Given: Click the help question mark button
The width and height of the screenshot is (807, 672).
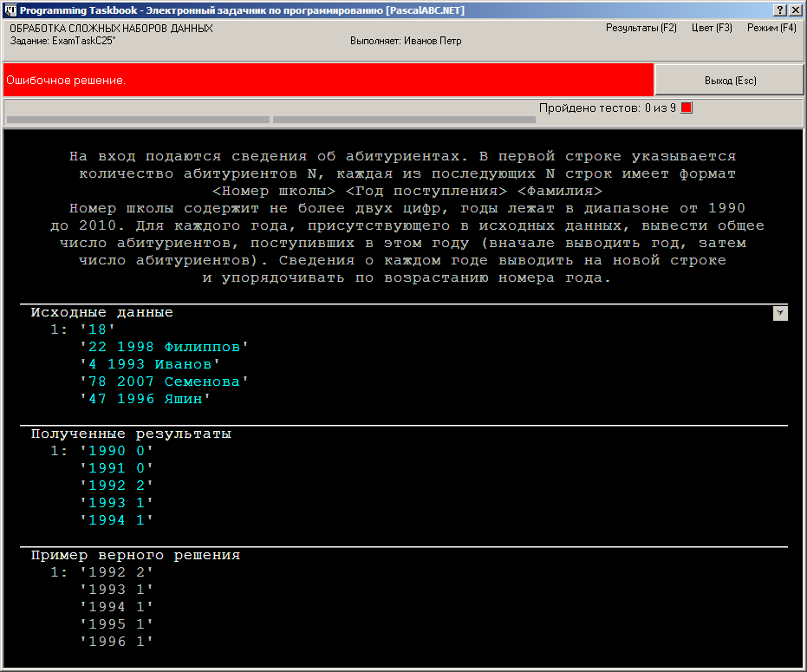Looking at the screenshot, I should [780, 10].
